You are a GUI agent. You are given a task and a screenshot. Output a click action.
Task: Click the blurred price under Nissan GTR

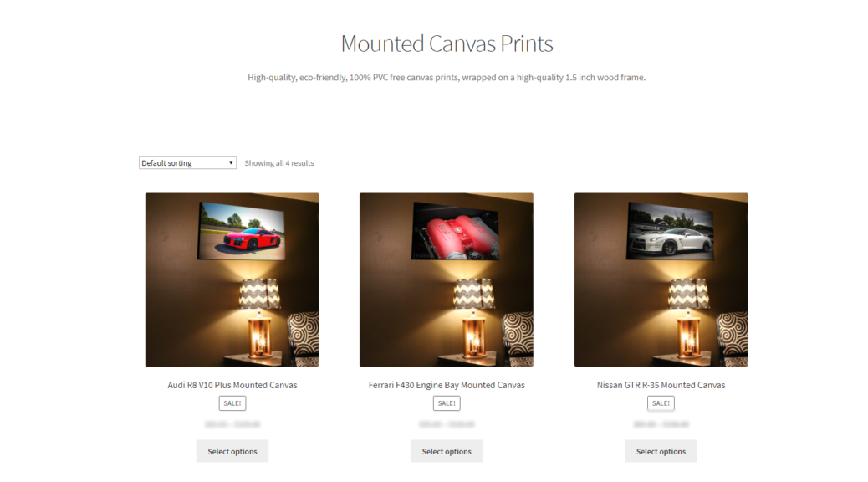coord(661,424)
